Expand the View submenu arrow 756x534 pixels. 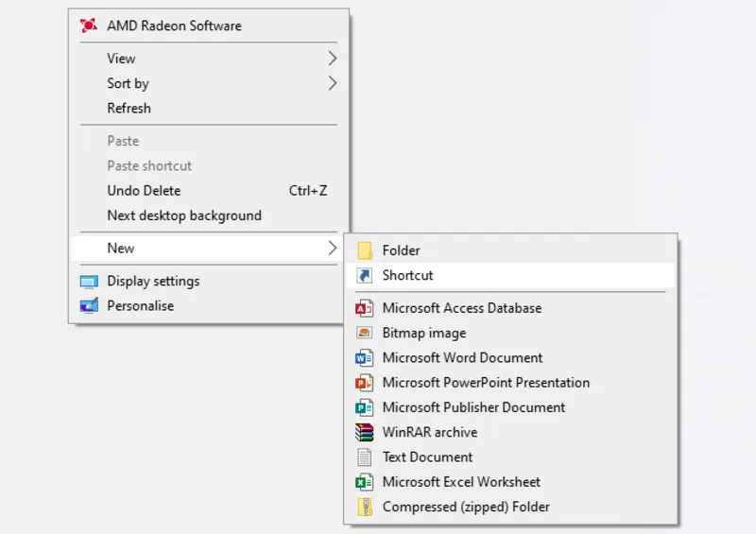(333, 59)
